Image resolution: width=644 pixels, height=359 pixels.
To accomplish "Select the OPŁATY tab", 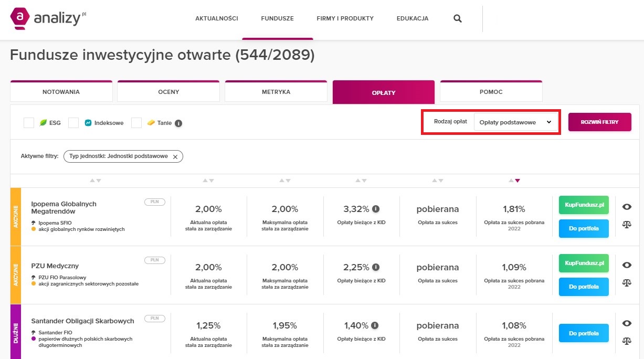I will coord(384,92).
